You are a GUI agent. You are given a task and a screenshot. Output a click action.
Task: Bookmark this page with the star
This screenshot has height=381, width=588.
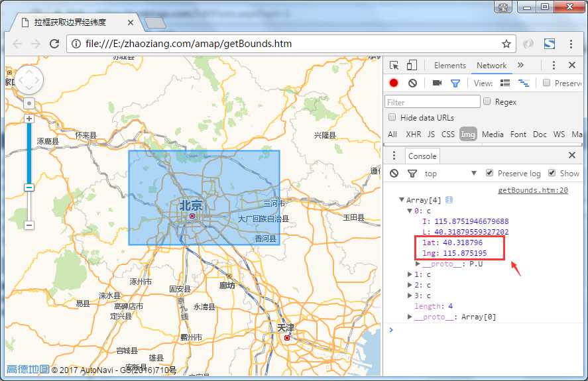[506, 44]
